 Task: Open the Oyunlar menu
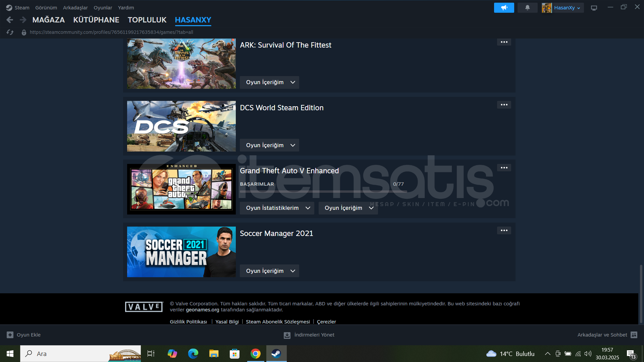(x=103, y=8)
